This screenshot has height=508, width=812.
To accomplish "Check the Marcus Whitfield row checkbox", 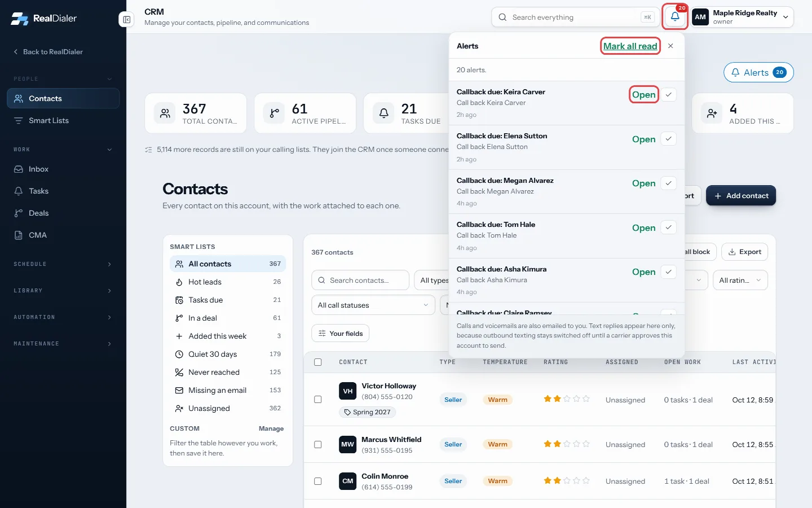I will pos(318,444).
